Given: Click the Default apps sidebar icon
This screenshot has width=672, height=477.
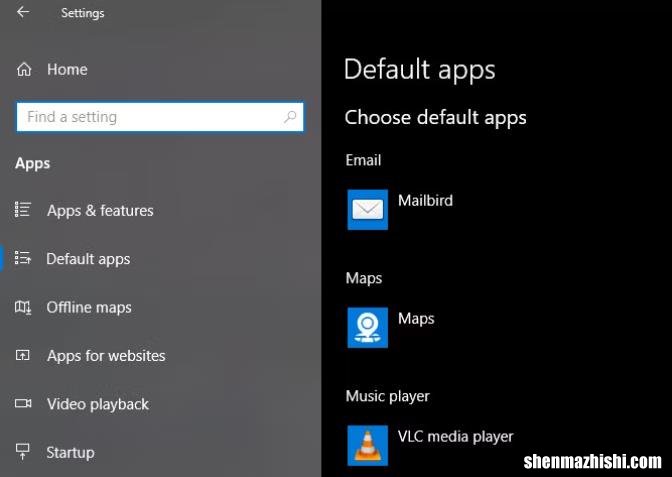Looking at the screenshot, I should point(23,258).
